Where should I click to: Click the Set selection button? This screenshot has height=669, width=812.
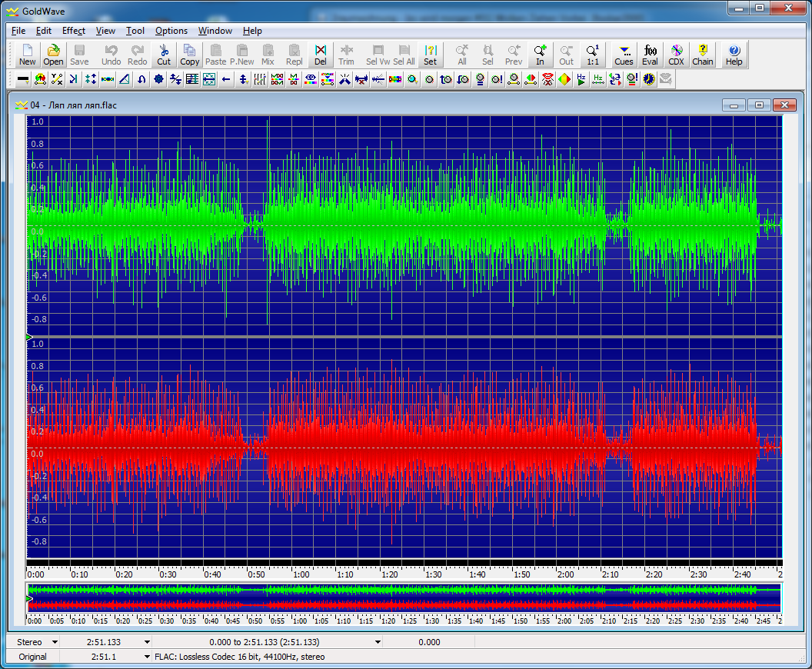click(x=430, y=55)
